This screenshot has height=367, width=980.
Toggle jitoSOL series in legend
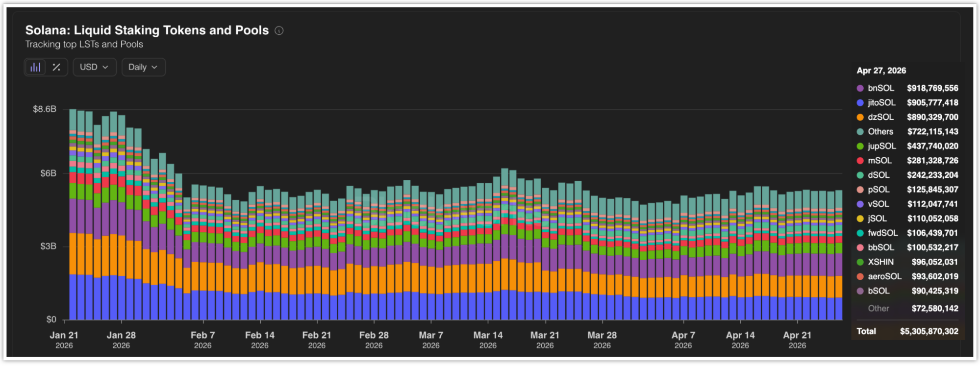click(x=881, y=103)
